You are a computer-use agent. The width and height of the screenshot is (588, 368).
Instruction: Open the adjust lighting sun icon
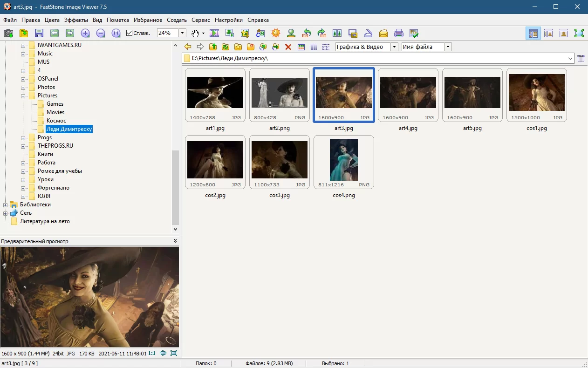point(276,33)
